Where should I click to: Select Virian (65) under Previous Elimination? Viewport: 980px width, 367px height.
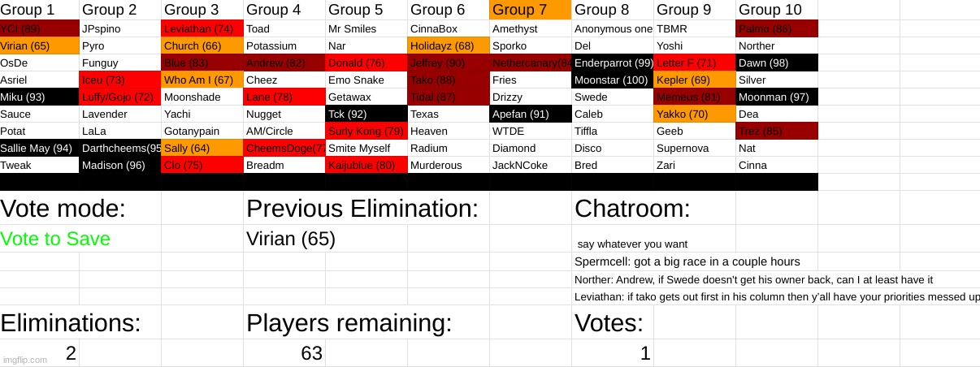pos(291,240)
